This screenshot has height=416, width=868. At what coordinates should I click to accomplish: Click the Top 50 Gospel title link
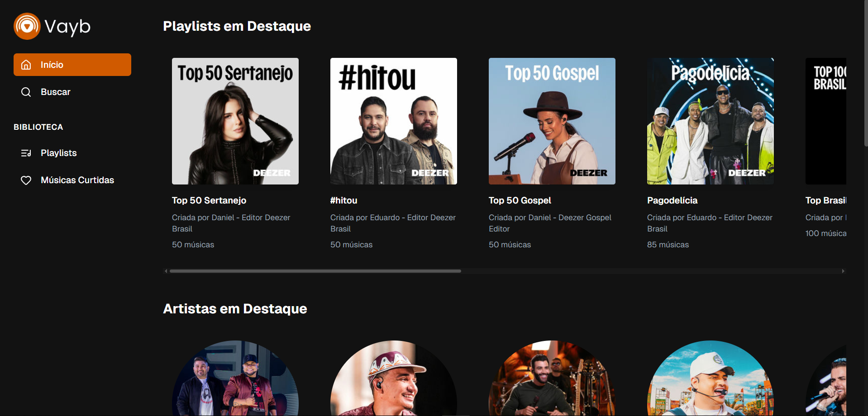tap(520, 200)
